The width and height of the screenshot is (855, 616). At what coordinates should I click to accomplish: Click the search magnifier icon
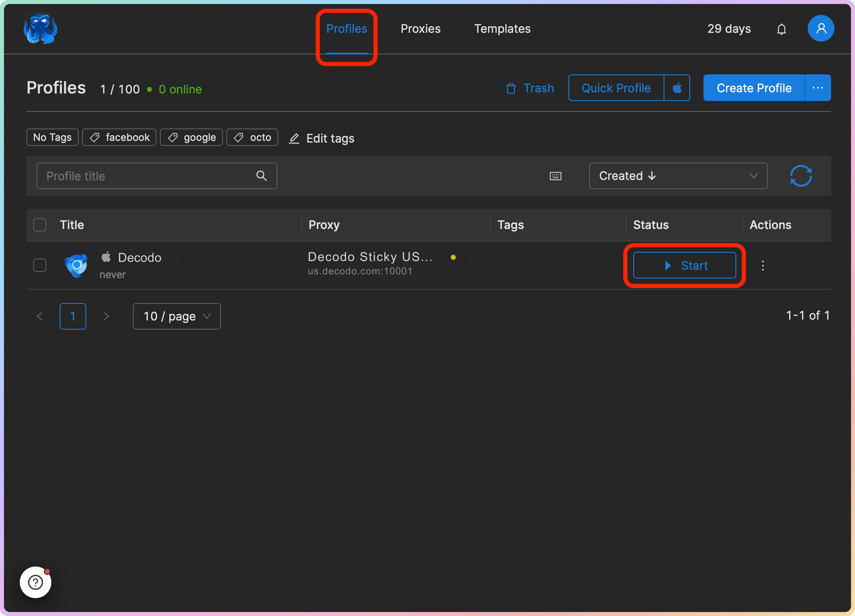[261, 176]
